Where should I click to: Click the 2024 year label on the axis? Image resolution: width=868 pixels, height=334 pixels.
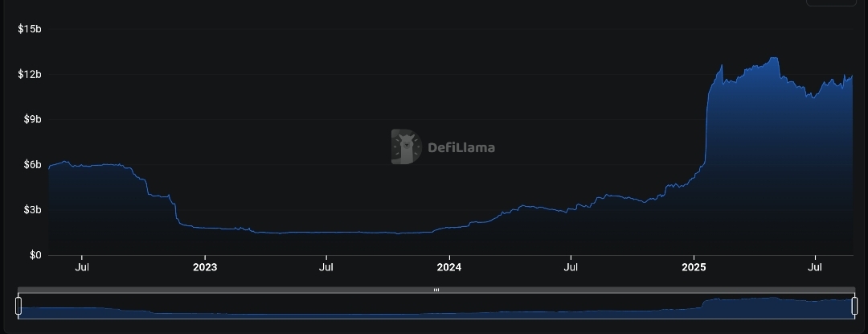click(x=449, y=267)
